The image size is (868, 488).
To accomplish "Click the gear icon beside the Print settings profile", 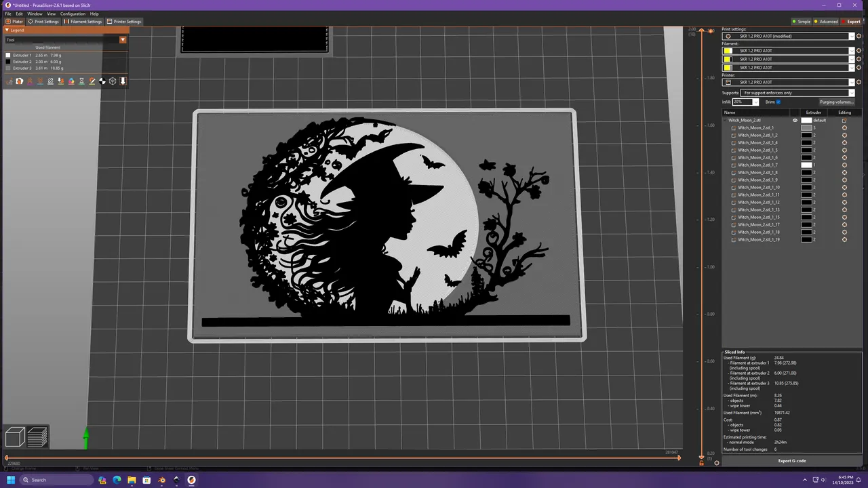I will click(x=859, y=36).
